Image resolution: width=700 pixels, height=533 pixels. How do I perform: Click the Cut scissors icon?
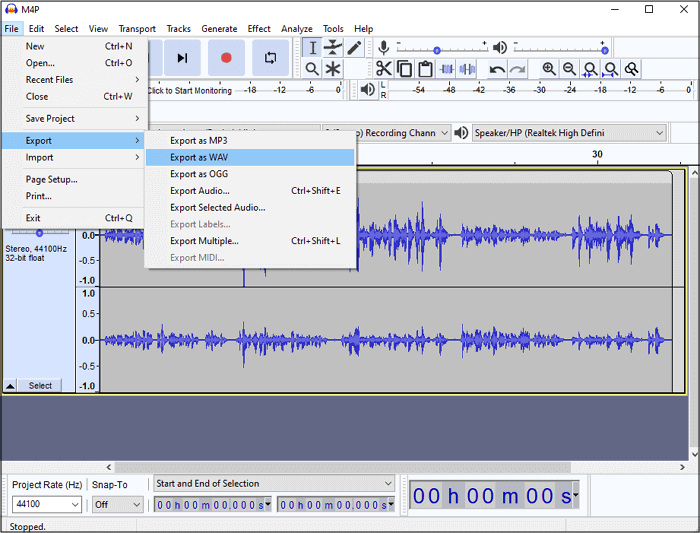[383, 69]
